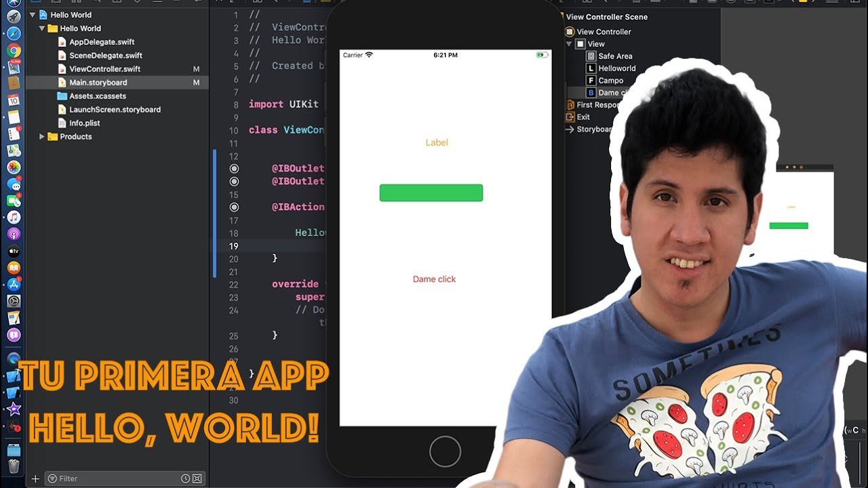The width and height of the screenshot is (868, 488).
Task: Open the Trash in the Dock
Action: 14,466
